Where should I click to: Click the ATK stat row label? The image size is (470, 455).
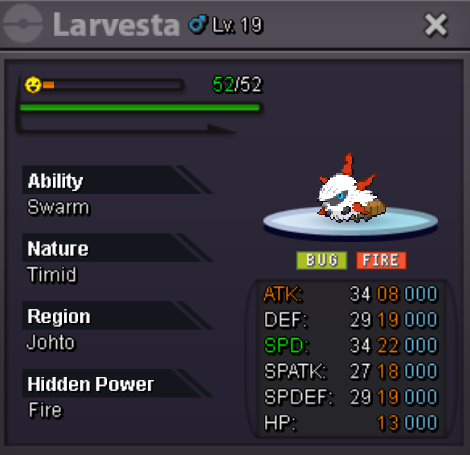(283, 294)
